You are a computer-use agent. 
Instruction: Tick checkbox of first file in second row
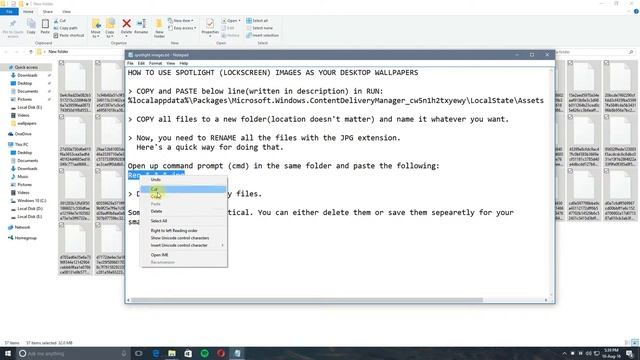coord(61,117)
